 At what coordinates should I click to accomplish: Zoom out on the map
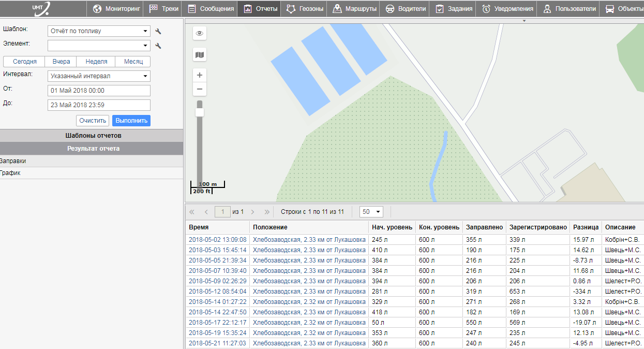tap(200, 89)
